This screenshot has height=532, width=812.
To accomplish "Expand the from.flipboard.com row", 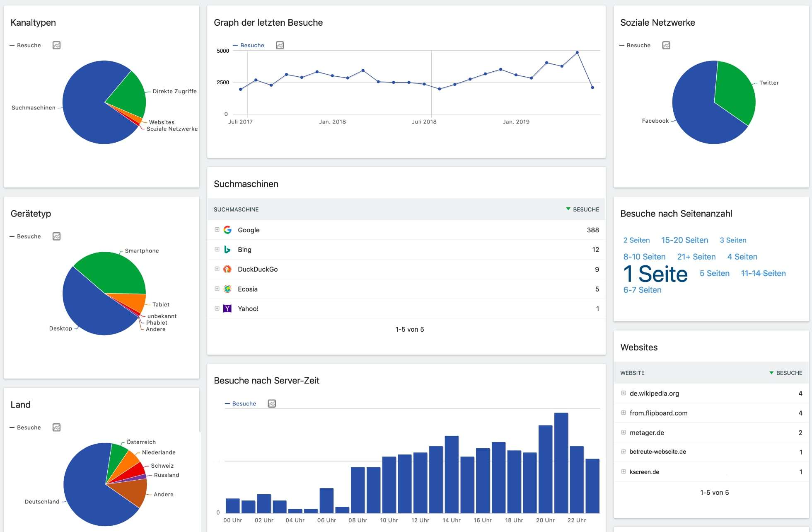I will point(623,413).
